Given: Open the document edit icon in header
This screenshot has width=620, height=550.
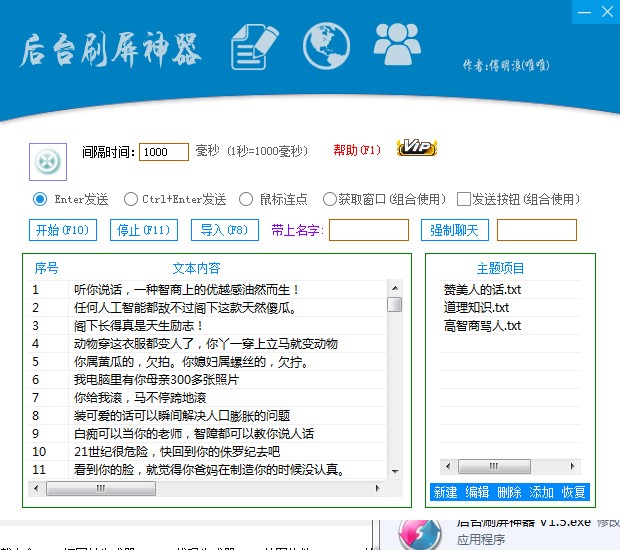Looking at the screenshot, I should (255, 47).
